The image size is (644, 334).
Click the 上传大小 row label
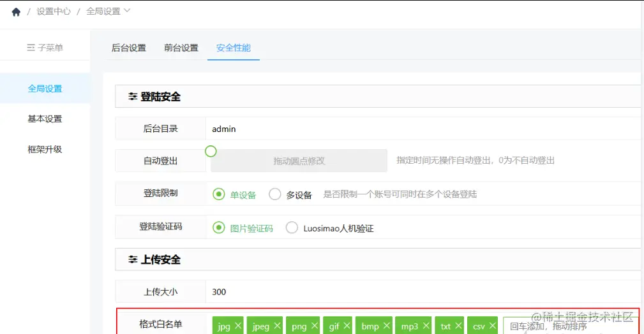161,292
